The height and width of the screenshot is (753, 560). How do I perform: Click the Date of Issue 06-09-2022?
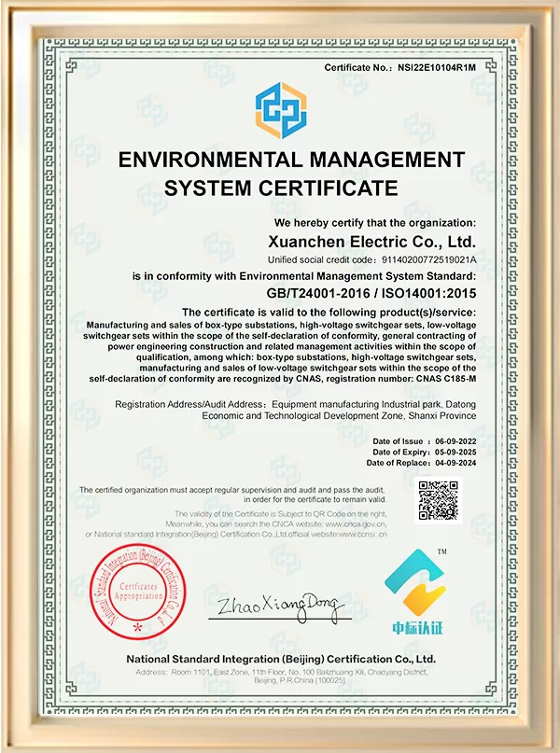click(425, 441)
